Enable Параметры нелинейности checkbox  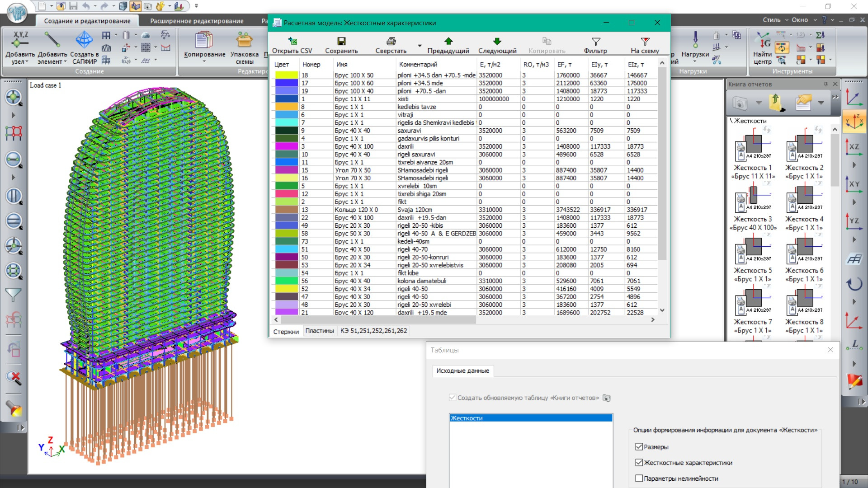639,479
